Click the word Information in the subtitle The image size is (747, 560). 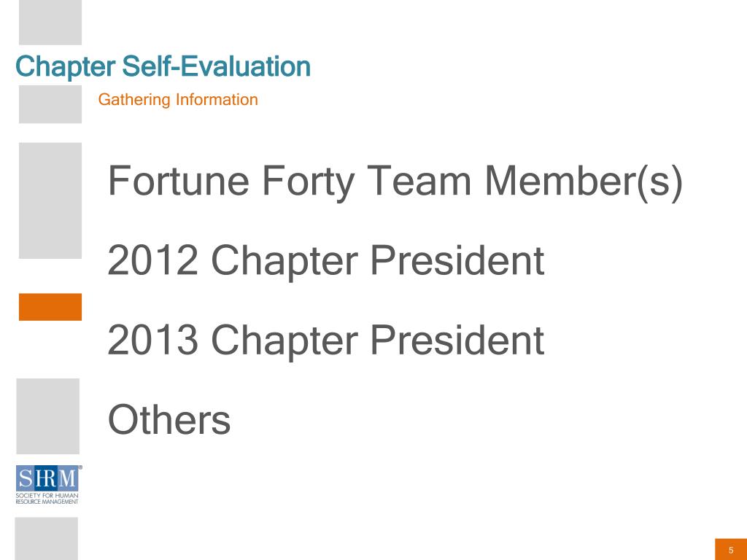pyautogui.click(x=217, y=99)
